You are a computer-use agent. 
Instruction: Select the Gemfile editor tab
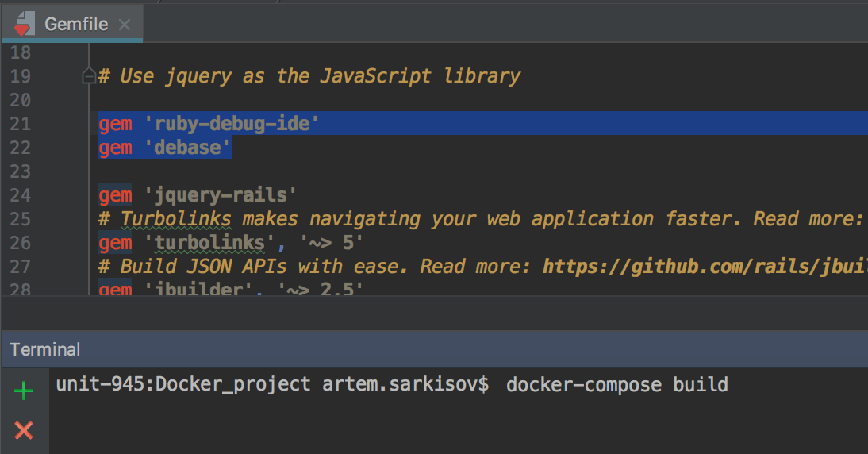[x=72, y=24]
